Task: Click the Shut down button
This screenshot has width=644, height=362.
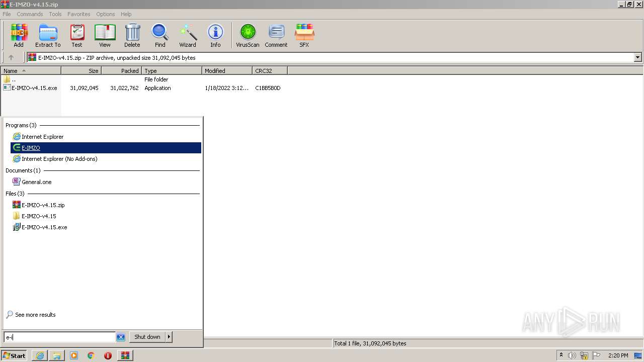Action: 147,337
